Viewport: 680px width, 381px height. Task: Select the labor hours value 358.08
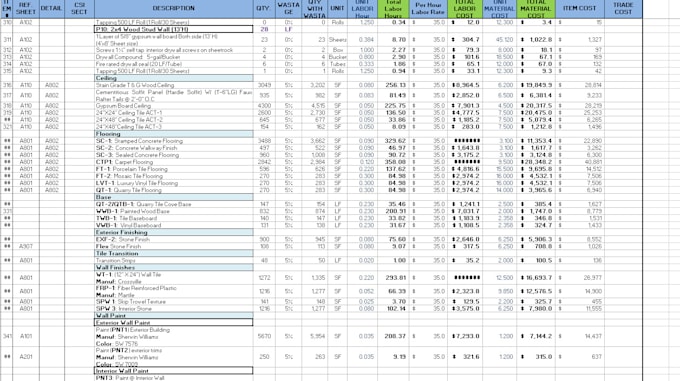click(x=393, y=162)
